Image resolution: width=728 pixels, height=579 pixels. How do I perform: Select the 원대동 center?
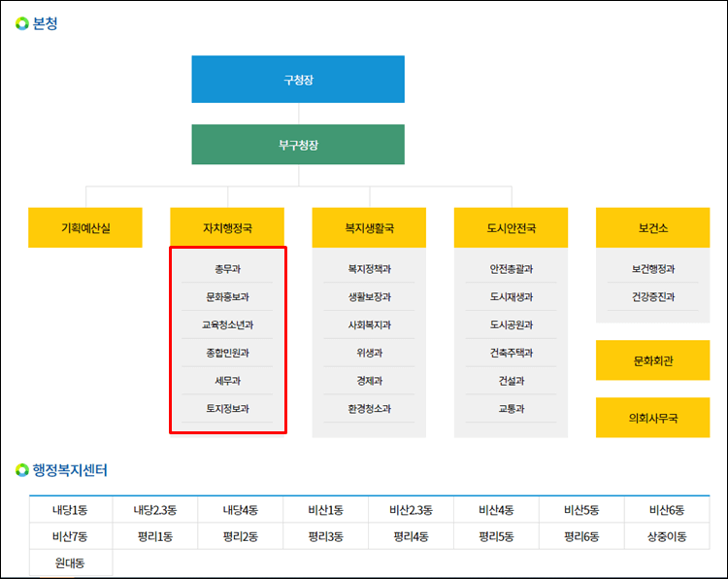point(70,562)
